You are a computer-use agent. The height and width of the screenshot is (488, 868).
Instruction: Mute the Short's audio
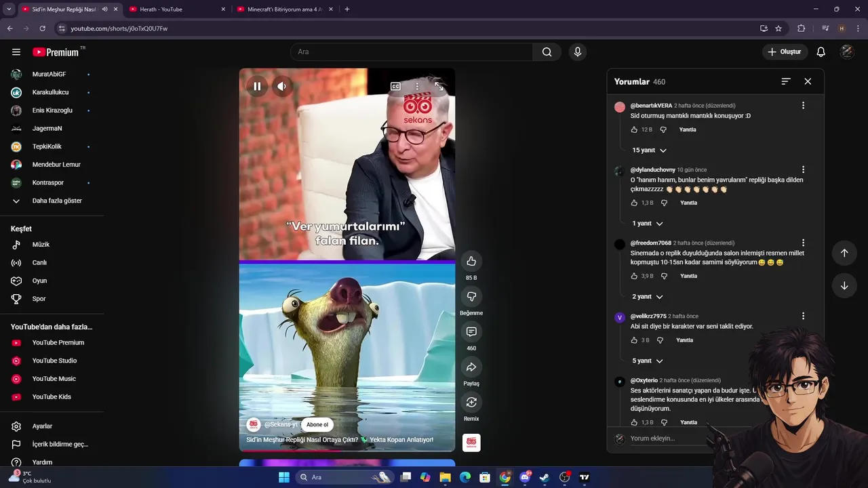tap(282, 86)
